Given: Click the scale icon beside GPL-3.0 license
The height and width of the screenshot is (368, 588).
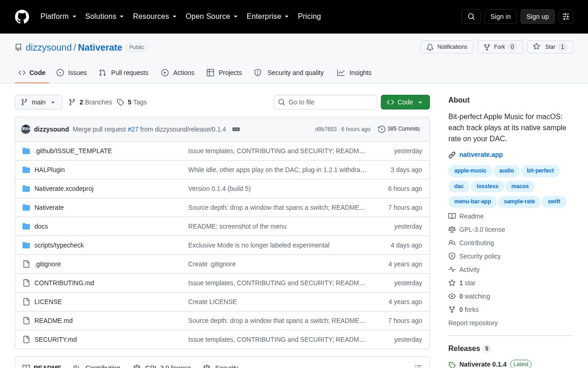Looking at the screenshot, I should click(x=452, y=230).
